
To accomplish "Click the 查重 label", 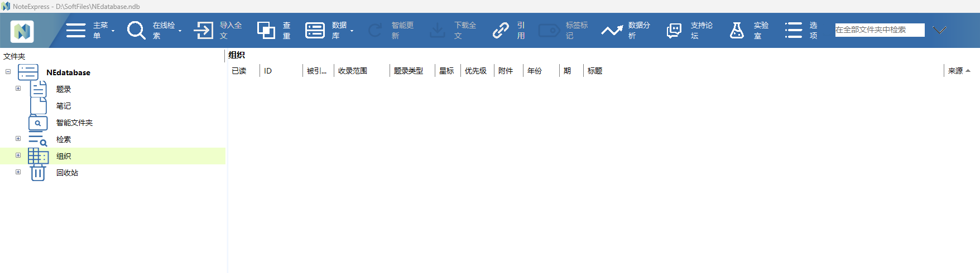I will tap(286, 31).
